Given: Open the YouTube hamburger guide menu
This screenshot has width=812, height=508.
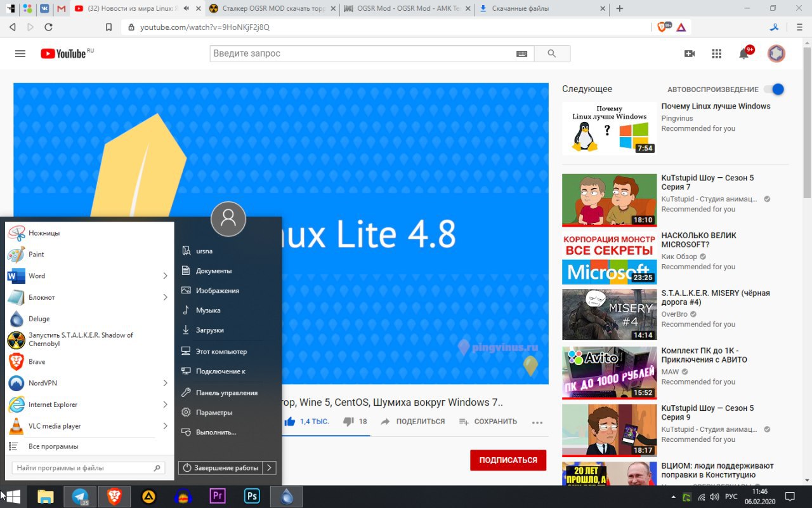Looking at the screenshot, I should [20, 53].
